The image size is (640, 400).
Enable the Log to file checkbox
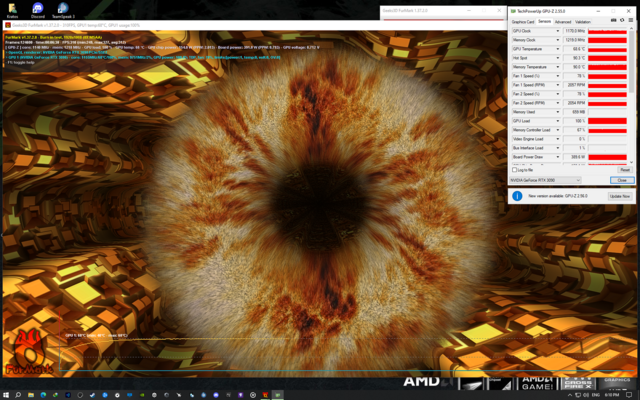pos(515,170)
